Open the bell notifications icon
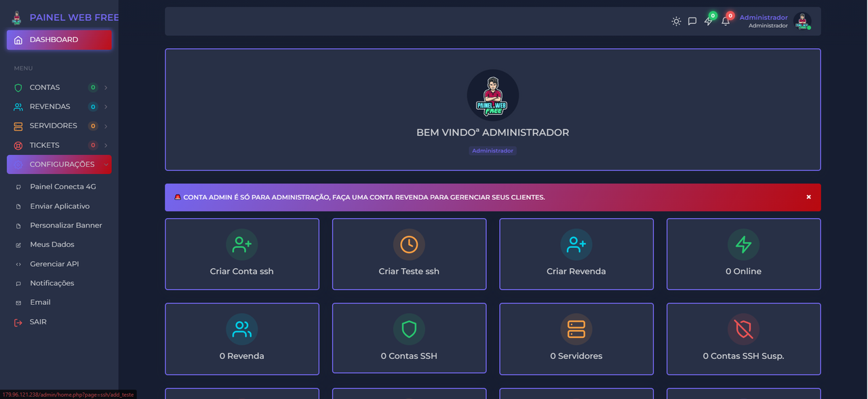This screenshot has height=399, width=868. click(726, 21)
